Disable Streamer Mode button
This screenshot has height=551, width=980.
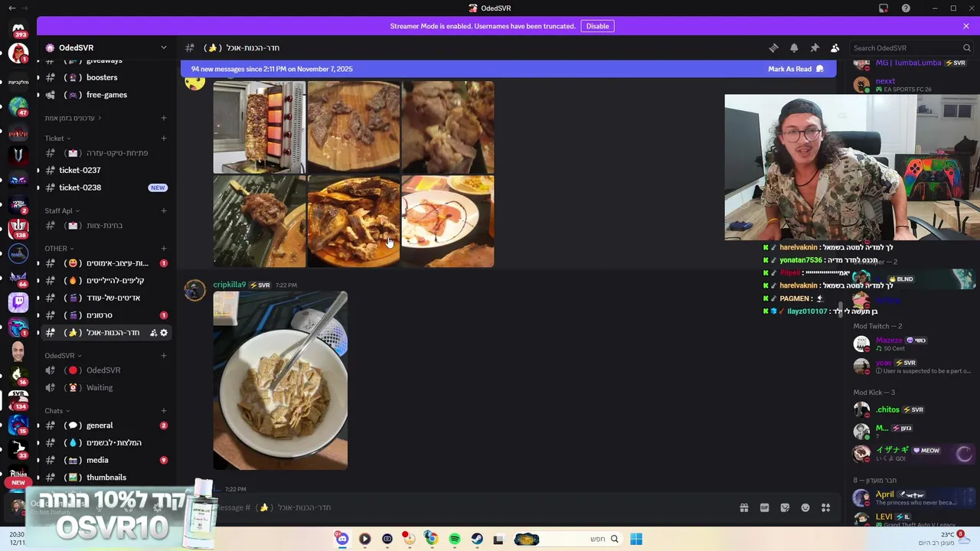pyautogui.click(x=597, y=26)
